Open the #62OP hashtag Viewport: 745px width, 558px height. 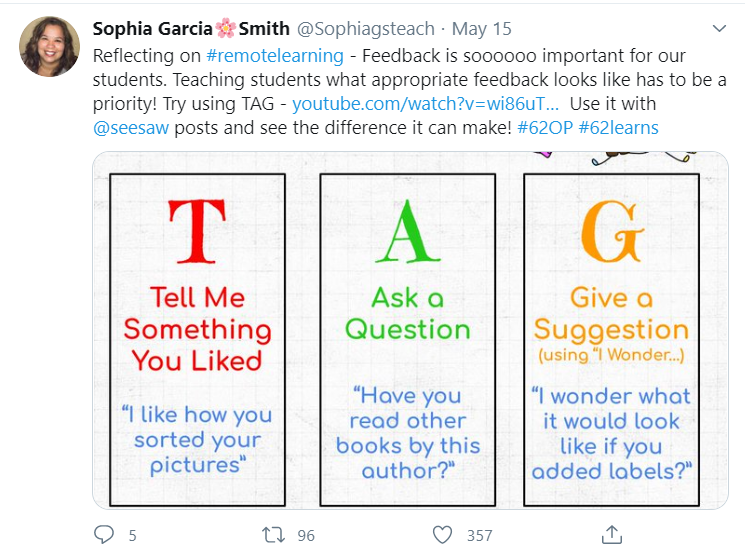(545, 128)
